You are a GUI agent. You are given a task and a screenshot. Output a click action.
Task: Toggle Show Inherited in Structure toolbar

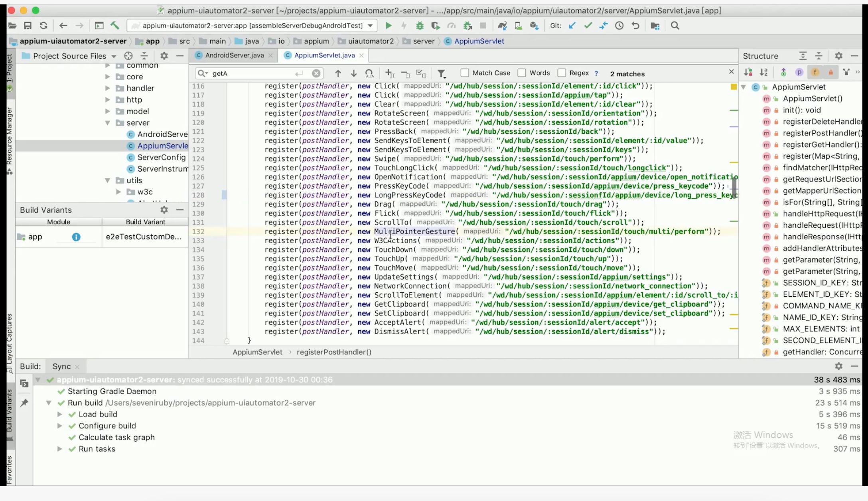(x=783, y=72)
